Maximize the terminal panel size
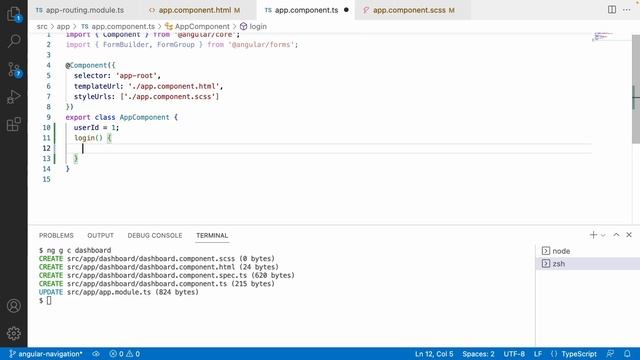This screenshot has height=360, width=640. pyautogui.click(x=616, y=235)
